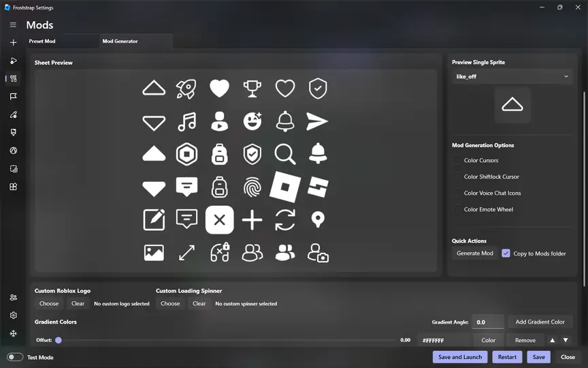The image size is (588, 368).
Task: Open the Mods wrench sidebar page
Action: pyautogui.click(x=14, y=78)
